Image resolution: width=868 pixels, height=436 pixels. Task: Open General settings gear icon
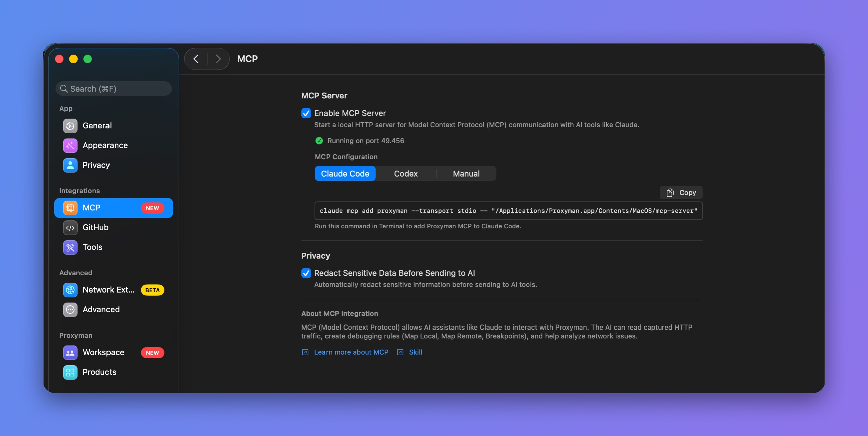pyautogui.click(x=70, y=126)
